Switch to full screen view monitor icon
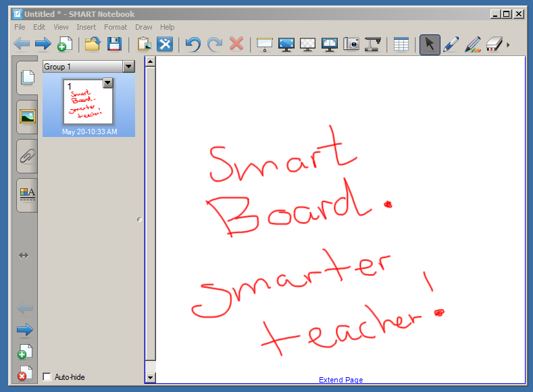This screenshot has width=533, height=392. [x=286, y=45]
